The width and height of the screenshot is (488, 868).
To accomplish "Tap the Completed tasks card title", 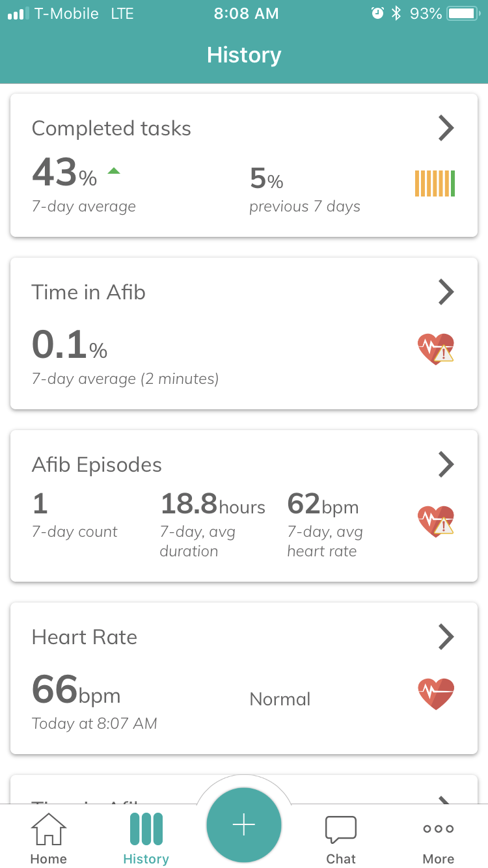I will (111, 128).
